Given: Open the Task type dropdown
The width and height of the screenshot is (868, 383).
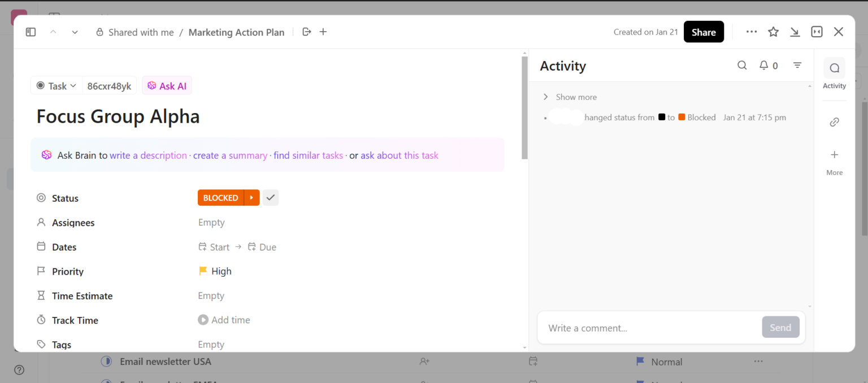Looking at the screenshot, I should pyautogui.click(x=56, y=85).
